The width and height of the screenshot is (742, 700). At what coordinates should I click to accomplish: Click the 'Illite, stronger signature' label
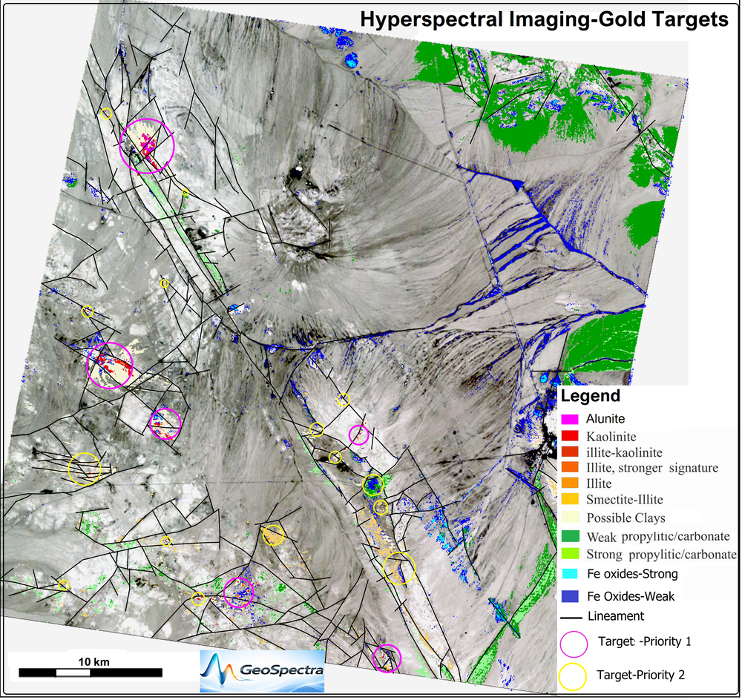point(652,468)
